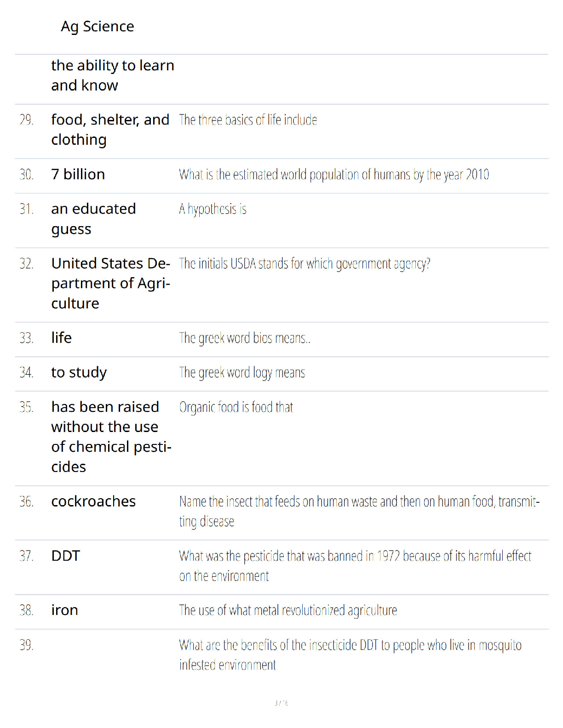Select the world population question text
This screenshot has width=563, height=728.
tap(334, 175)
